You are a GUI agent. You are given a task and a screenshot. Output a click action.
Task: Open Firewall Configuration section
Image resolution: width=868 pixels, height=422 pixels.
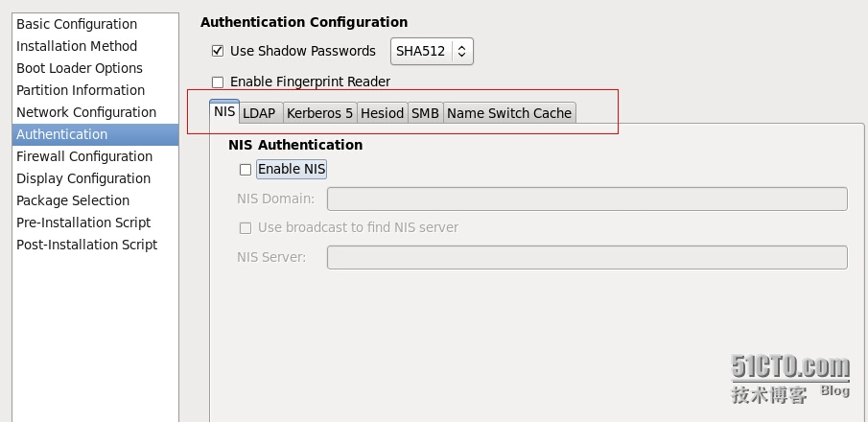(95, 156)
